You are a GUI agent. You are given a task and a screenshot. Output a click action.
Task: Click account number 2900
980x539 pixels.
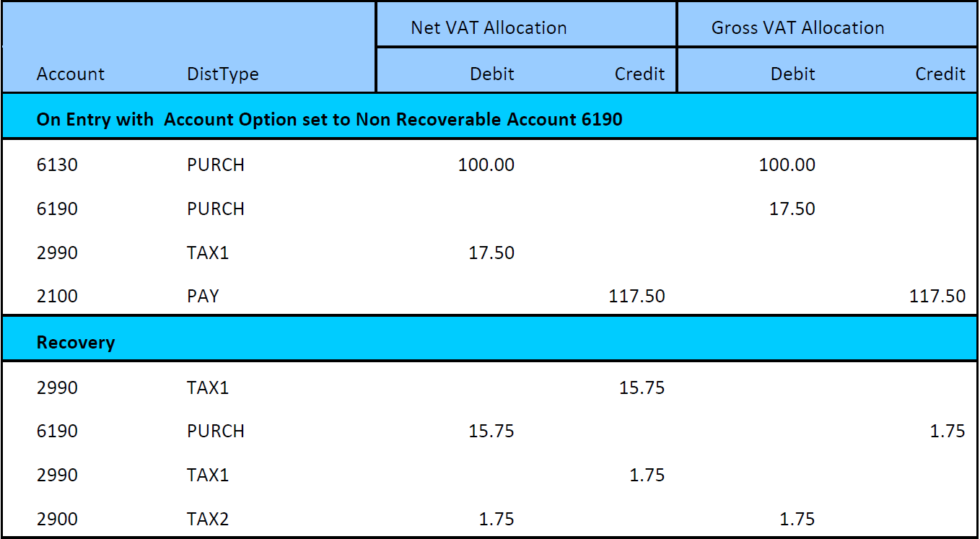(57, 519)
